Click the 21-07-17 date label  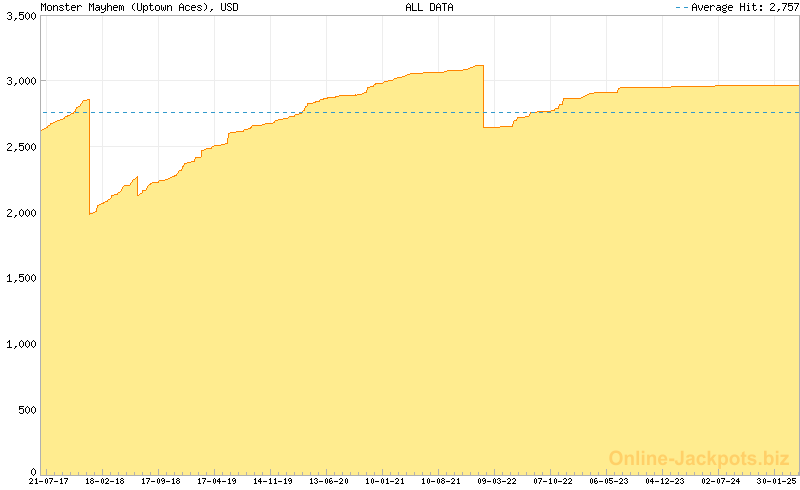pos(49,481)
